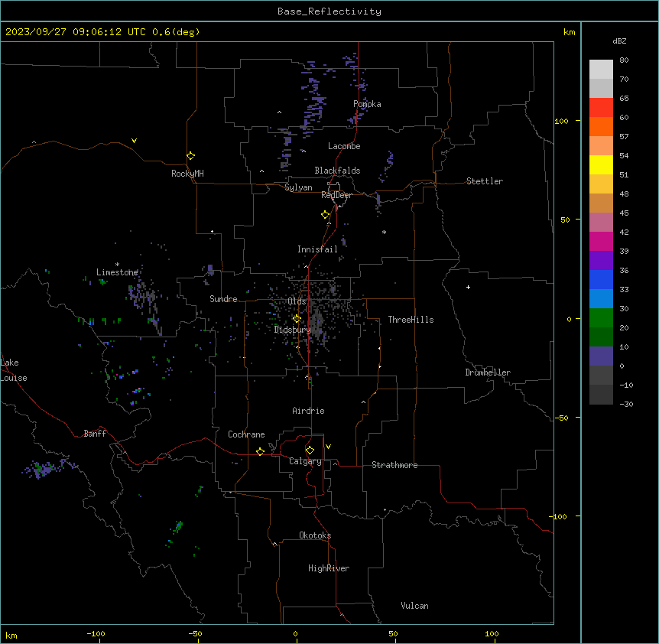Click the RockyMH label
The width and height of the screenshot is (659, 644).
[x=187, y=174]
